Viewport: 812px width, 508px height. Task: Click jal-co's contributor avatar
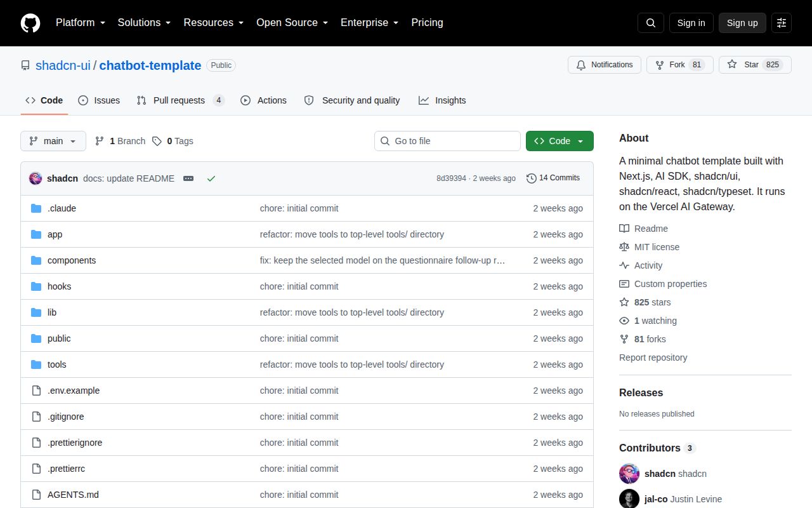[x=629, y=499]
